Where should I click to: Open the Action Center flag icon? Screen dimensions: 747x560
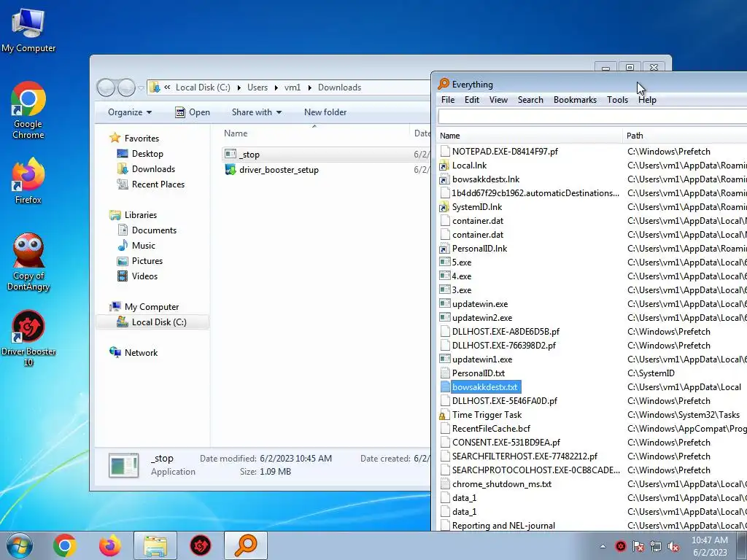[x=638, y=547]
